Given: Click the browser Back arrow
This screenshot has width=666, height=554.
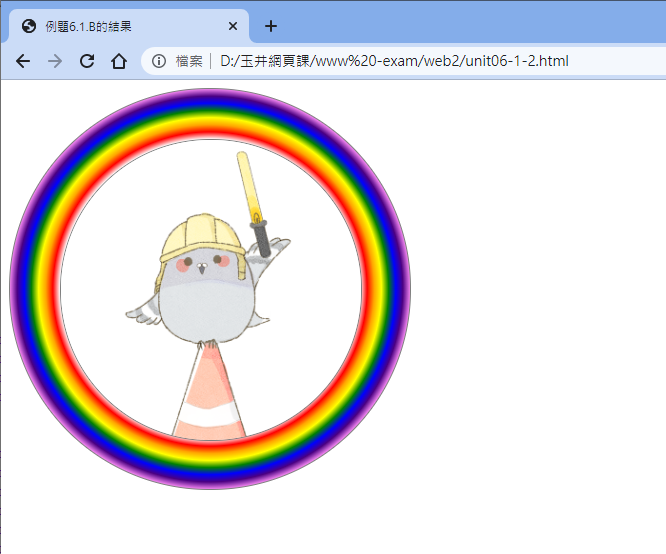Looking at the screenshot, I should pyautogui.click(x=23, y=61).
